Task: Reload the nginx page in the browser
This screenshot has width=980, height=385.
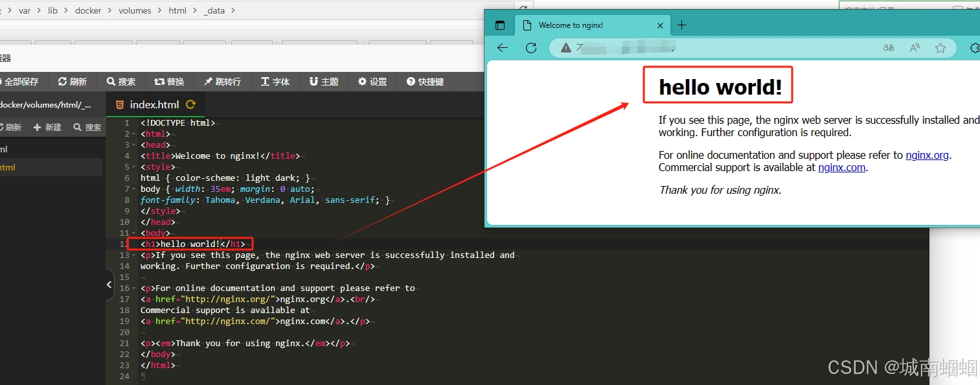Action: point(531,47)
